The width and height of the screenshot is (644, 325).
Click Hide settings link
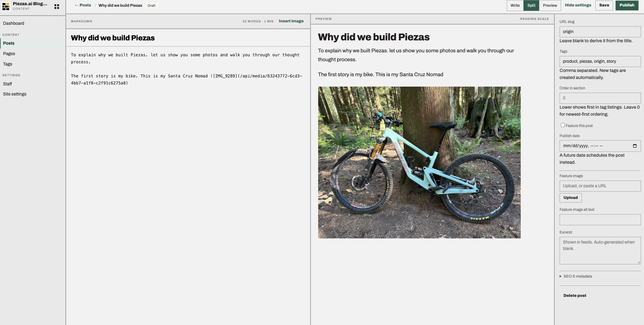pos(578,5)
